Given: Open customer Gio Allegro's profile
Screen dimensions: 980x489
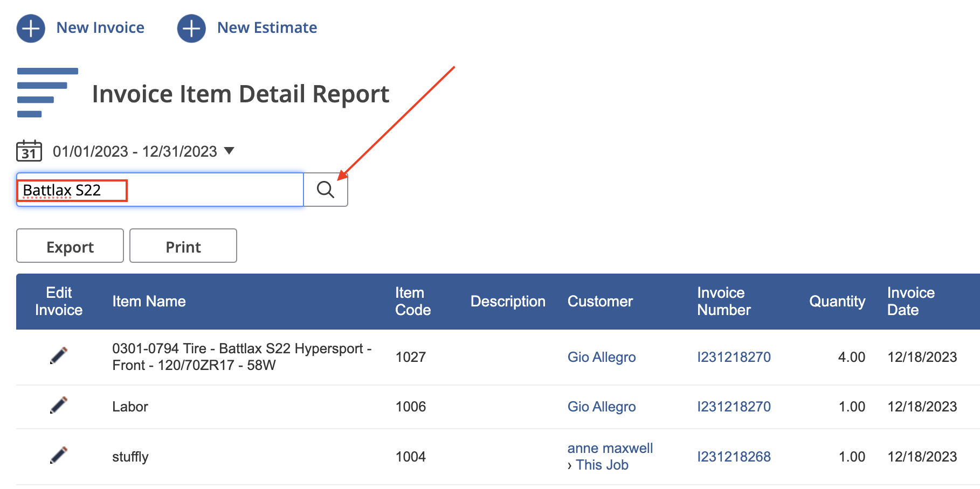Looking at the screenshot, I should coord(601,357).
